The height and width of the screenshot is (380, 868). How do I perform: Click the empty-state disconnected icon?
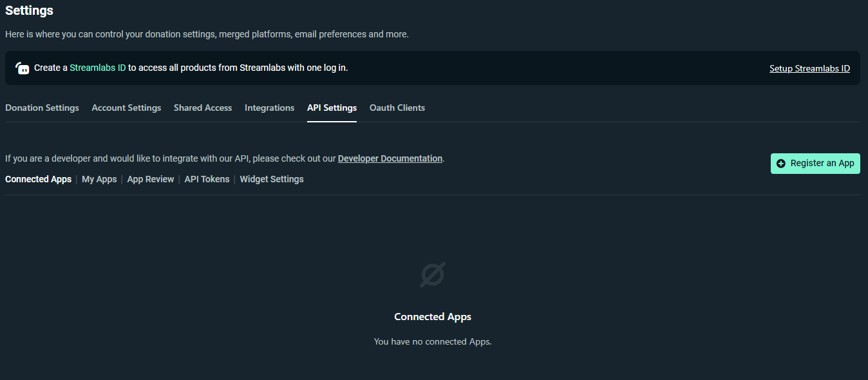pyautogui.click(x=433, y=274)
